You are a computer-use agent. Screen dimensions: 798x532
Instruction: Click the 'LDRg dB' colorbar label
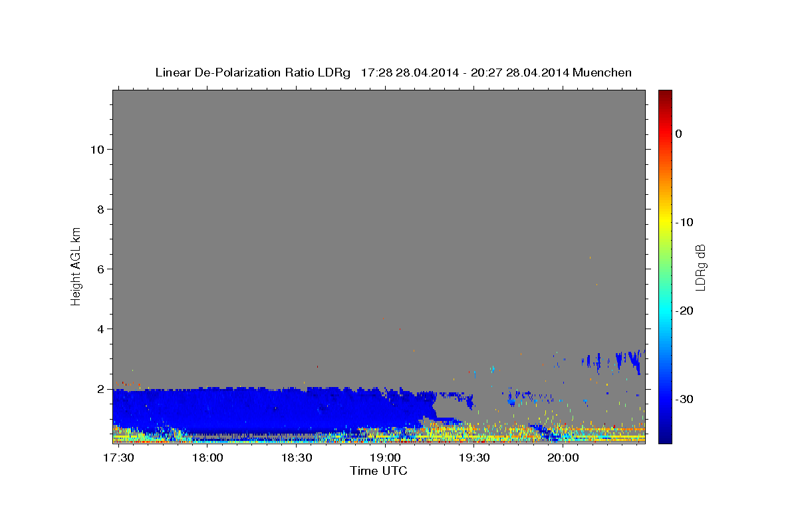700,267
